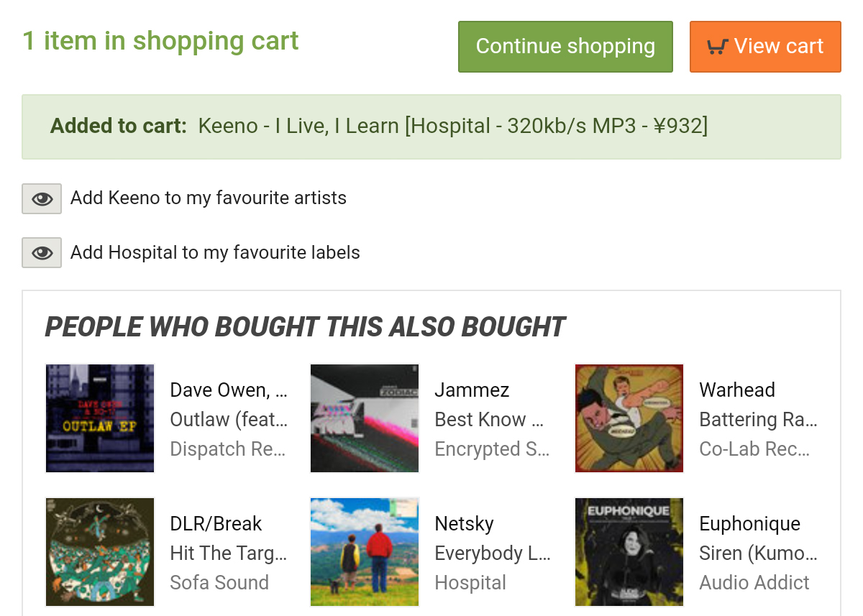Screen dimensions: 863x616
Task: Click the Dispatch Recordings label link
Action: point(228,449)
